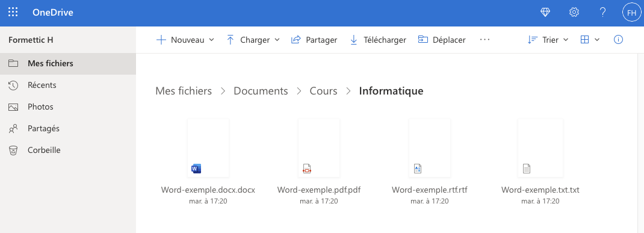Navigate to Cours breadcrumb
Viewport: 644px width, 233px height.
(x=324, y=91)
